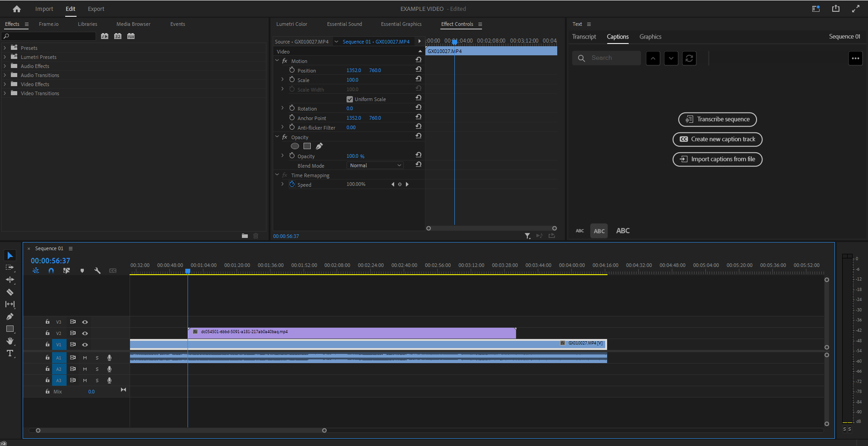This screenshot has height=446, width=868.
Task: Solo audio track A2
Action: click(97, 369)
